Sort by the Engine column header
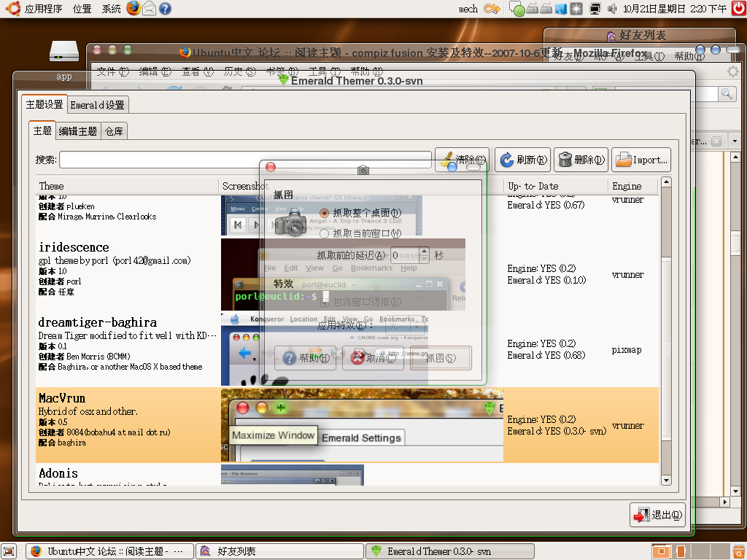This screenshot has width=747, height=560. [632, 186]
